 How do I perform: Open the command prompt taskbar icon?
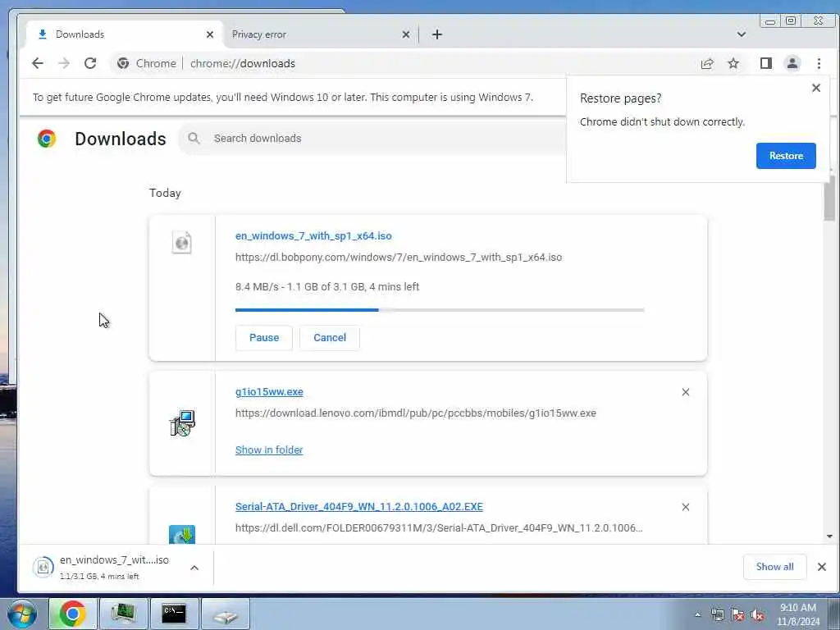point(174,614)
